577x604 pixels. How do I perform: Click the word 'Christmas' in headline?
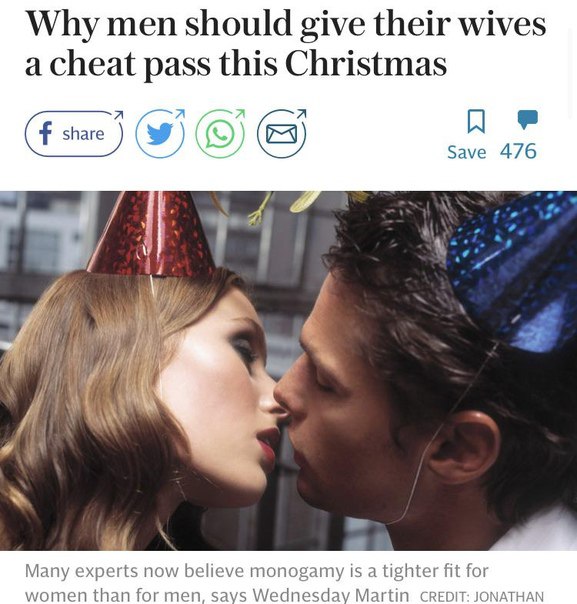tap(366, 63)
